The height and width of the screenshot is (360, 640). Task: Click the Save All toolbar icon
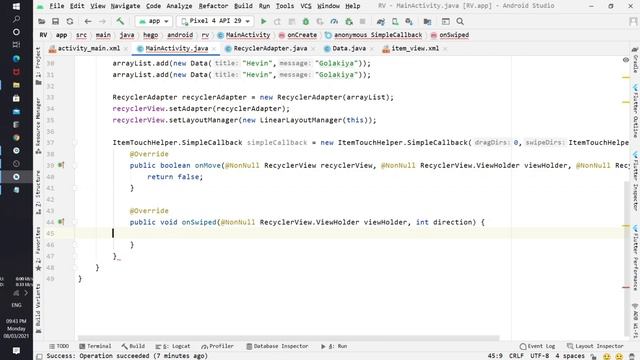point(55,21)
